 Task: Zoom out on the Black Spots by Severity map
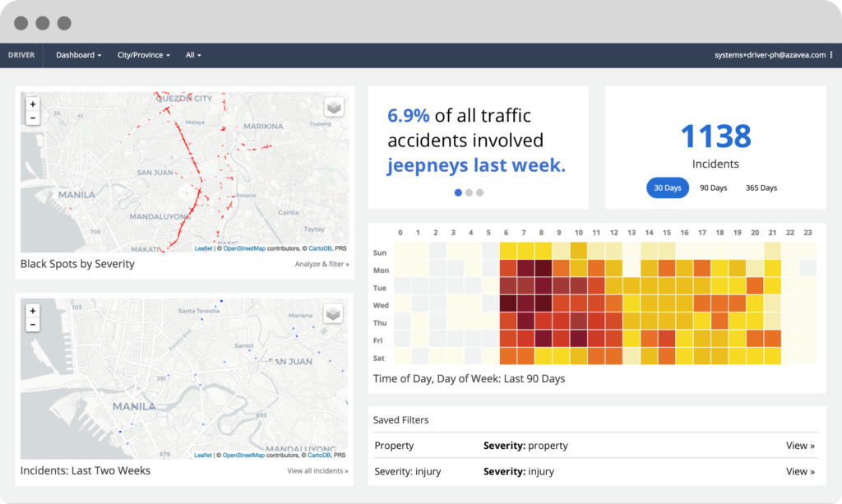pyautogui.click(x=32, y=118)
